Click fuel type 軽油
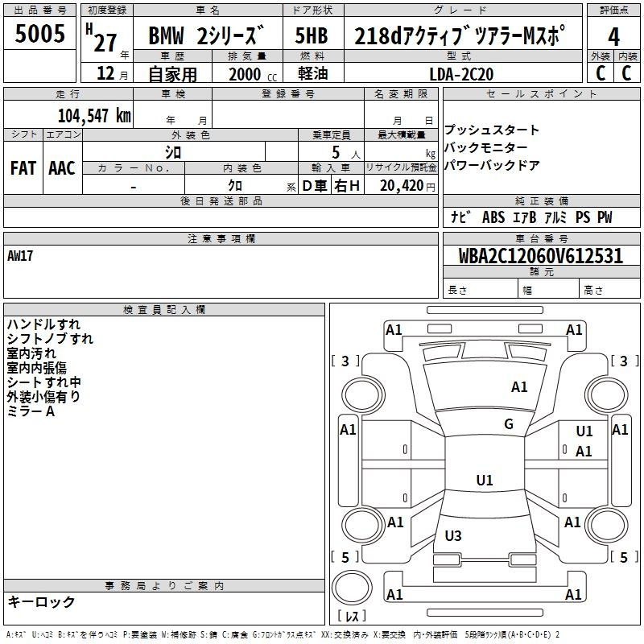 pyautogui.click(x=313, y=73)
